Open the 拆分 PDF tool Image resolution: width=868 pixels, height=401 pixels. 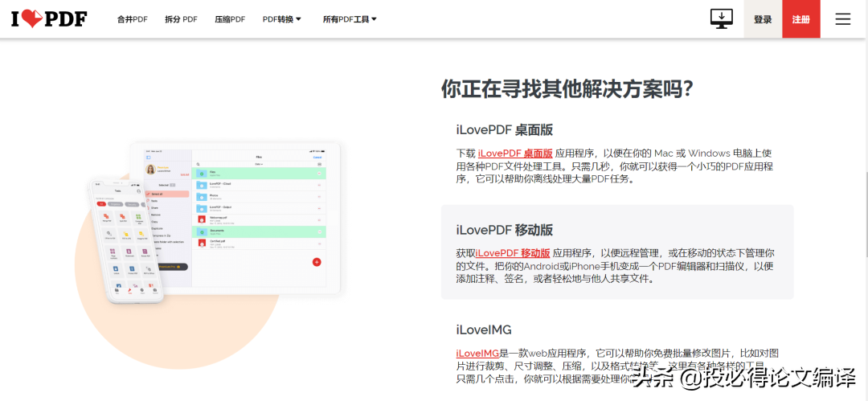tap(181, 19)
